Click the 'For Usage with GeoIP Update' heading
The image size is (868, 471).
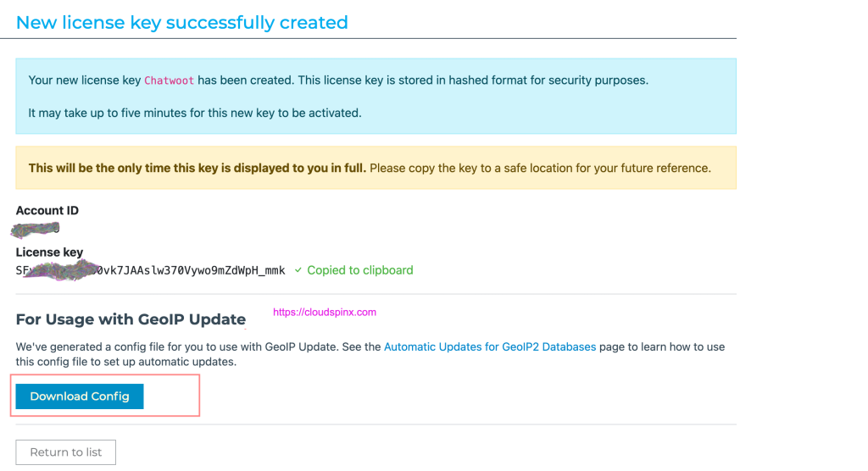pyautogui.click(x=131, y=319)
